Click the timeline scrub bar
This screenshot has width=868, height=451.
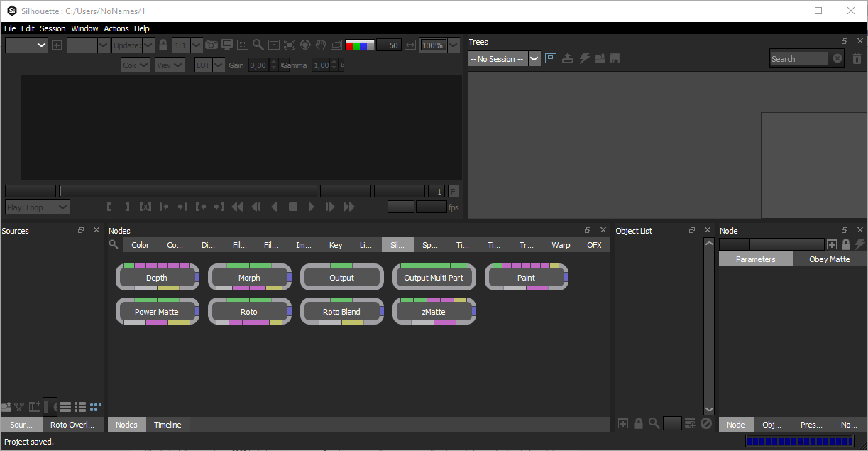pyautogui.click(x=187, y=191)
